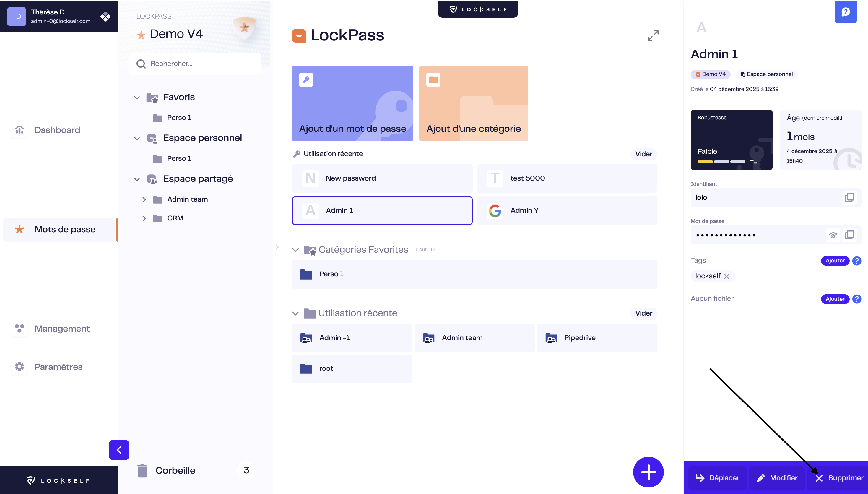This screenshot has width=868, height=494.
Task: Click the help question-mark button at top right
Action: tap(845, 12)
